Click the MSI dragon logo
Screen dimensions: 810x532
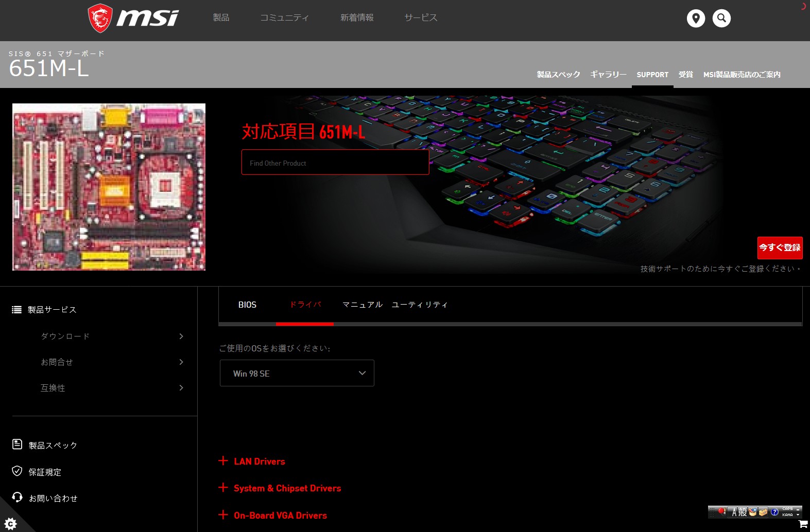click(x=133, y=18)
